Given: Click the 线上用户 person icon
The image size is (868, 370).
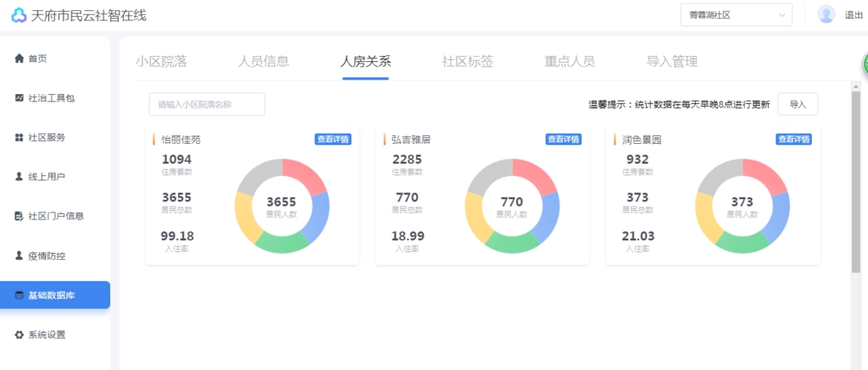Looking at the screenshot, I should [x=19, y=177].
